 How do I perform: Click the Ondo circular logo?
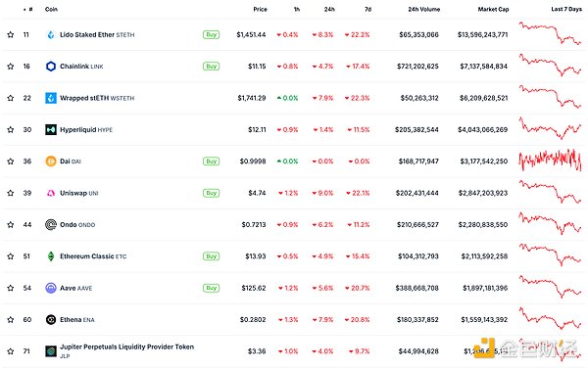[51, 225]
